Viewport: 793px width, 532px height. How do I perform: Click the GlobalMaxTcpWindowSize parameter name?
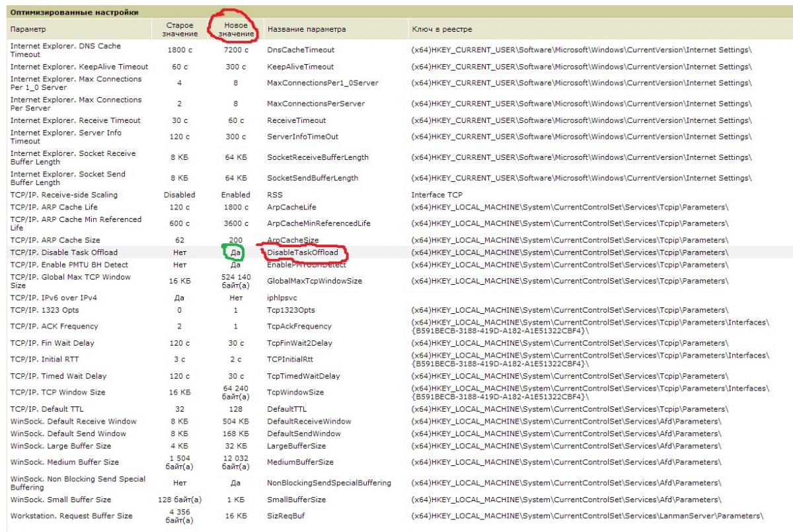tap(315, 282)
